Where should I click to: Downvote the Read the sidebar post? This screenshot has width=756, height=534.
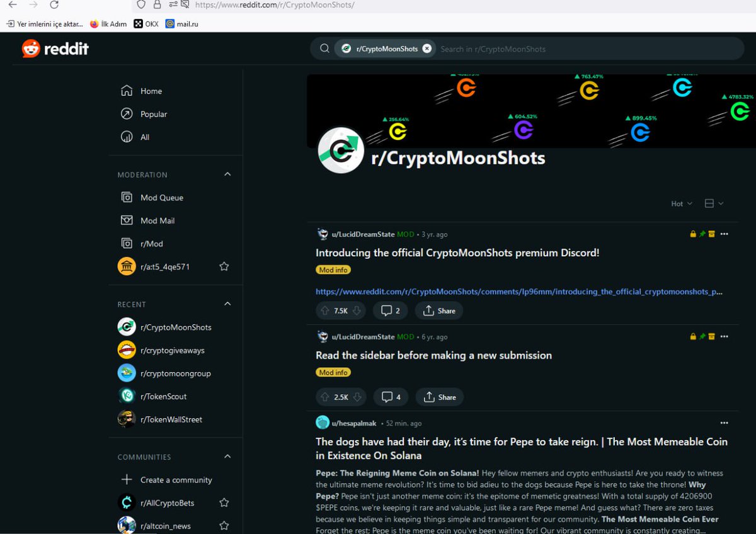[357, 397]
